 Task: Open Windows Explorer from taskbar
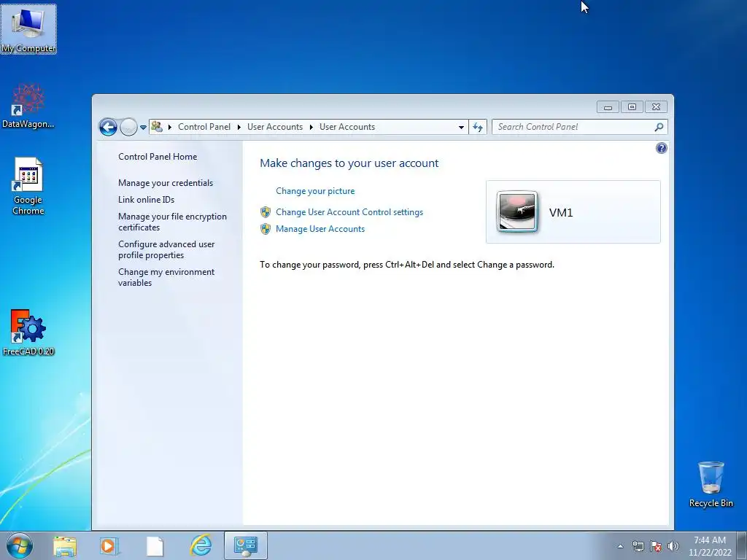pos(65,546)
